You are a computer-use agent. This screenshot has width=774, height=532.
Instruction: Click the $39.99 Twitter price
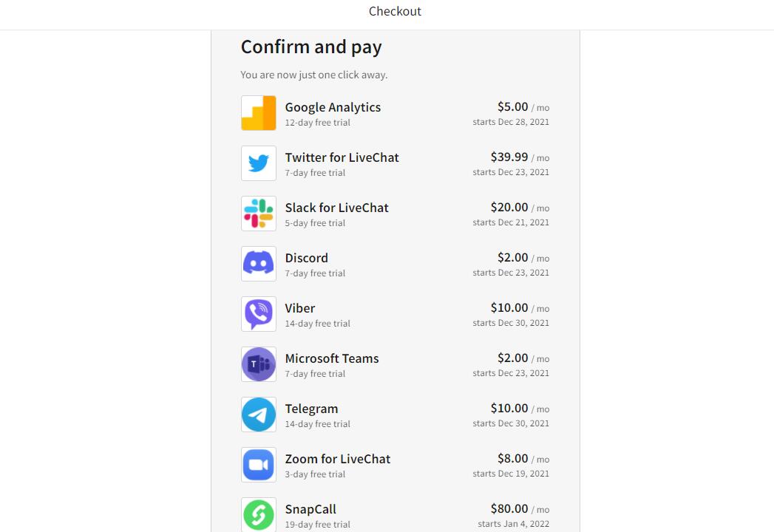coord(509,157)
